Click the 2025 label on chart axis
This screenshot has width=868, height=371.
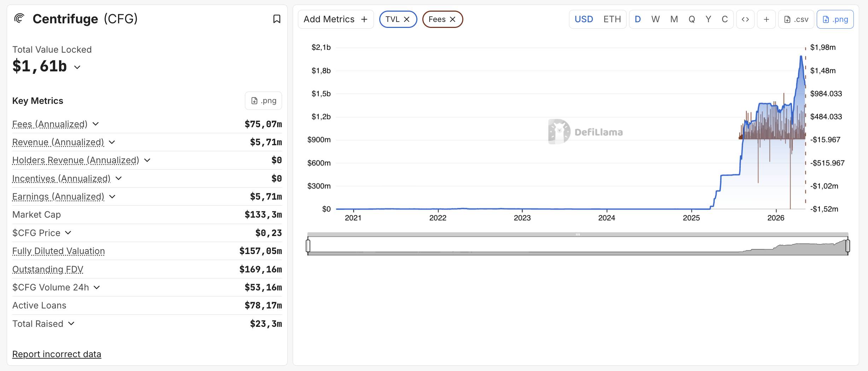click(691, 218)
